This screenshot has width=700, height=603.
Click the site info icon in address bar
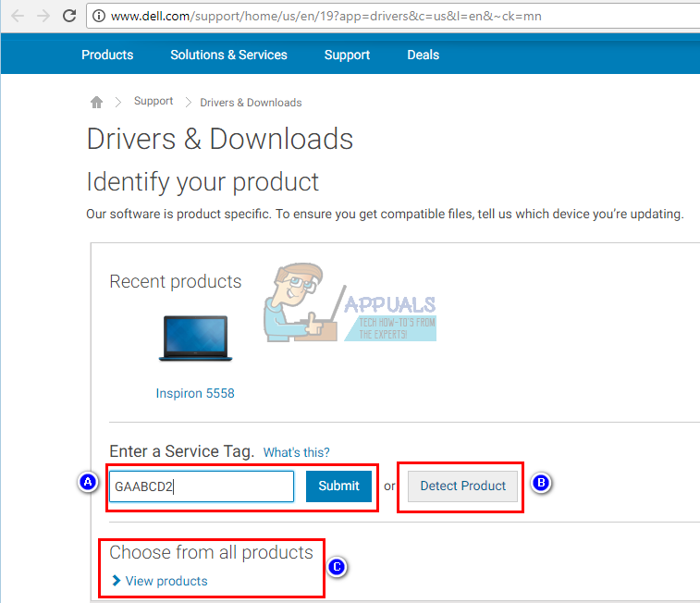pos(99,16)
